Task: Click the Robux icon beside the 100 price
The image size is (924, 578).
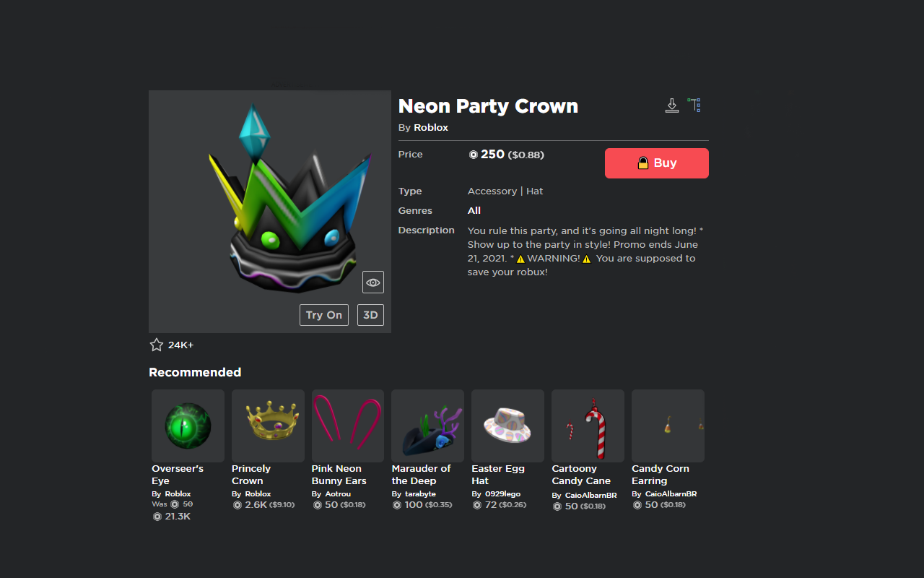Action: click(396, 505)
